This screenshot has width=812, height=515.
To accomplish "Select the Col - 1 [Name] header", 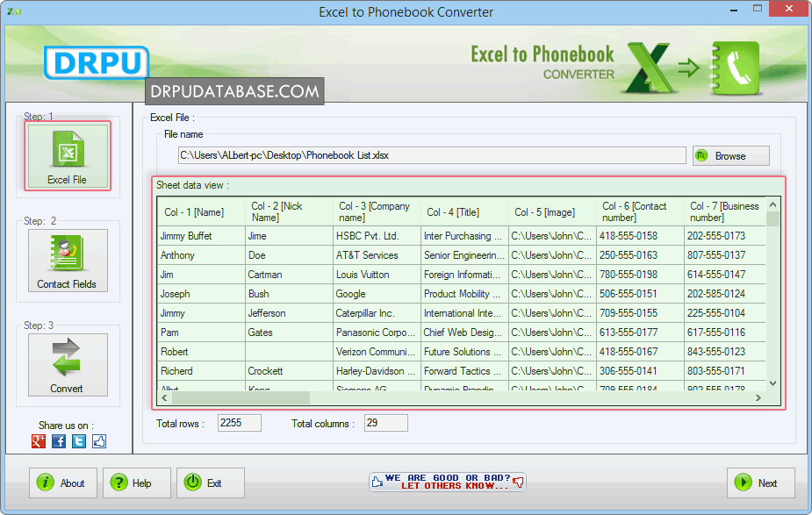I will tap(201, 212).
